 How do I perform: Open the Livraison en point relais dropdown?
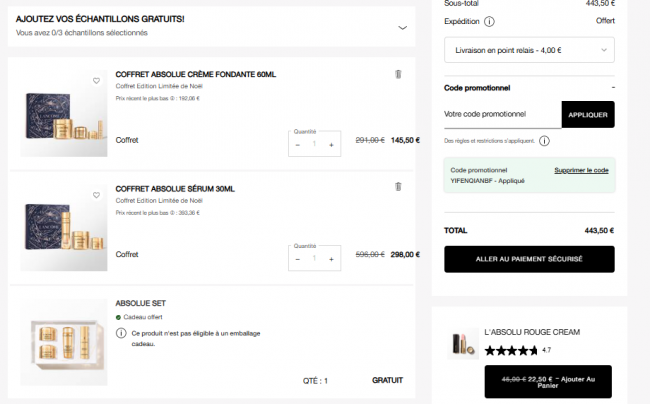click(529, 49)
